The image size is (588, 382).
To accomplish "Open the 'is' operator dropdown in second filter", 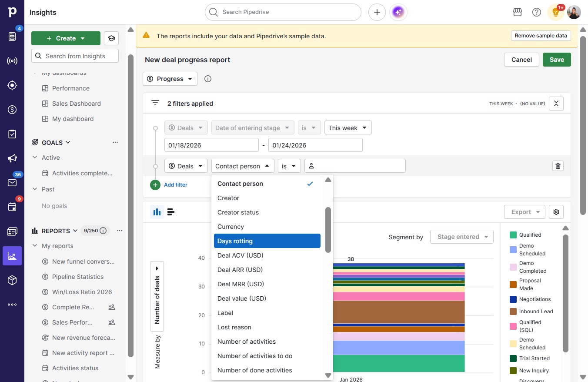I will tap(289, 166).
